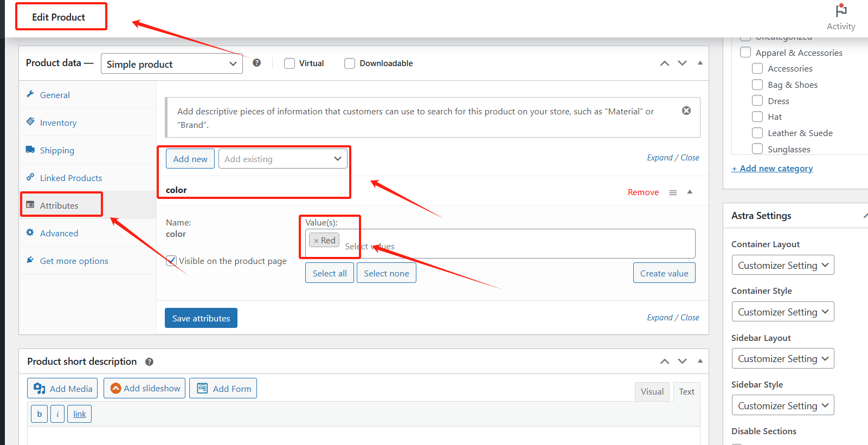
Task: Enable the Downloadable checkbox
Action: coord(350,63)
